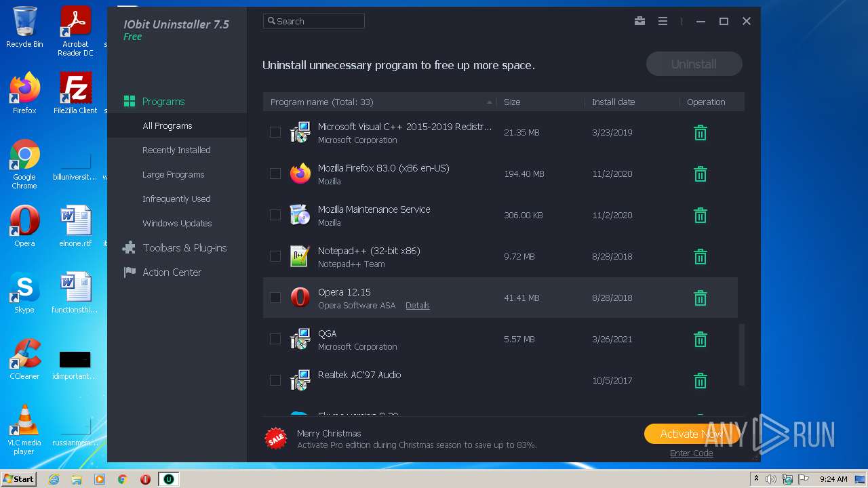Click the Programs grid icon in sidebar
Viewport: 868px width, 488px height.
(x=129, y=102)
